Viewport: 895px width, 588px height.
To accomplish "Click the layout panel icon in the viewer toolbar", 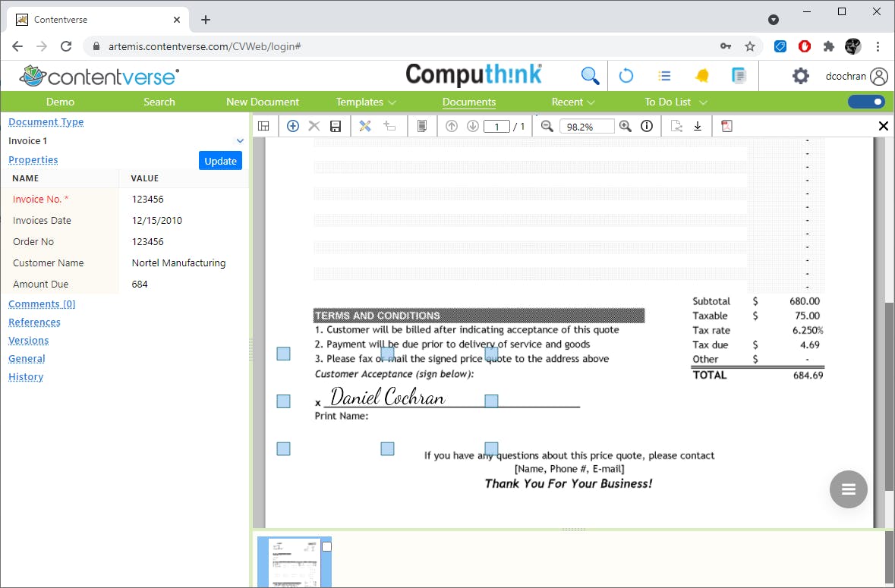I will click(x=263, y=126).
